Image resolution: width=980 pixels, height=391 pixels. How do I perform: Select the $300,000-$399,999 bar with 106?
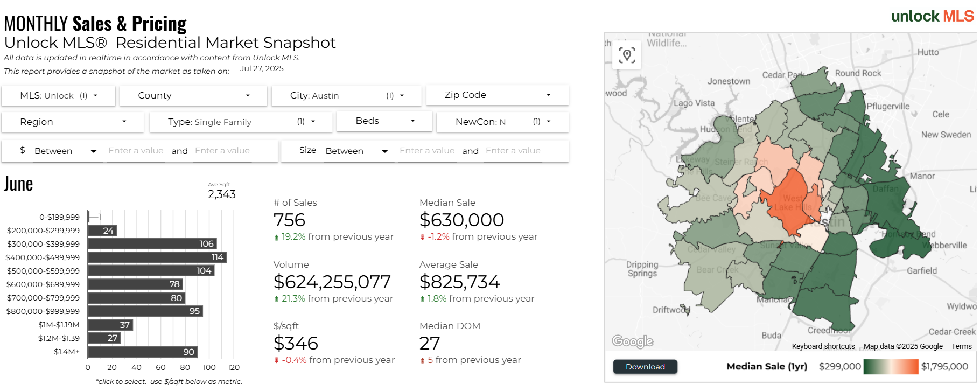point(152,244)
